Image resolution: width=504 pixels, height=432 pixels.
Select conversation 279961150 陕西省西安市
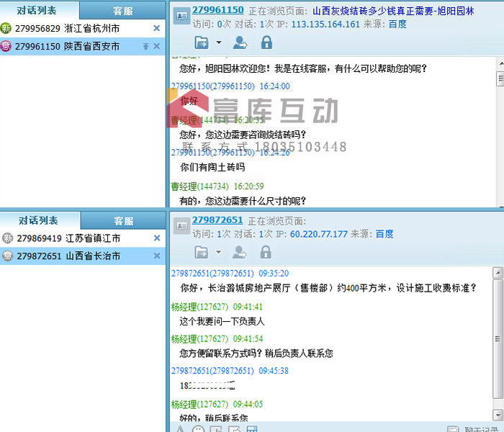pyautogui.click(x=83, y=46)
